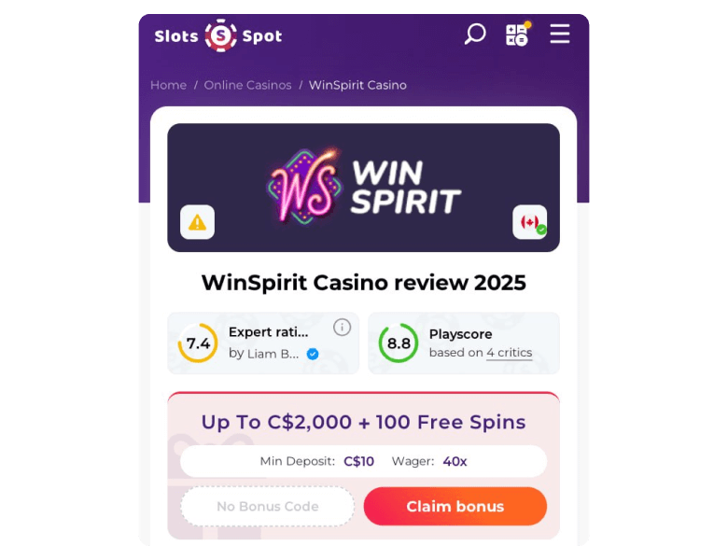Click author name Liam B...
Screen dimensions: 728x560
pos(273,354)
